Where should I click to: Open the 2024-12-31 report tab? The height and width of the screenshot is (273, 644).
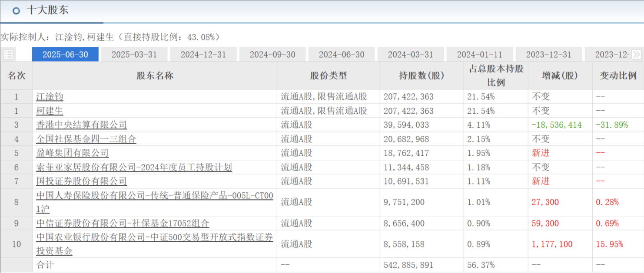(203, 55)
